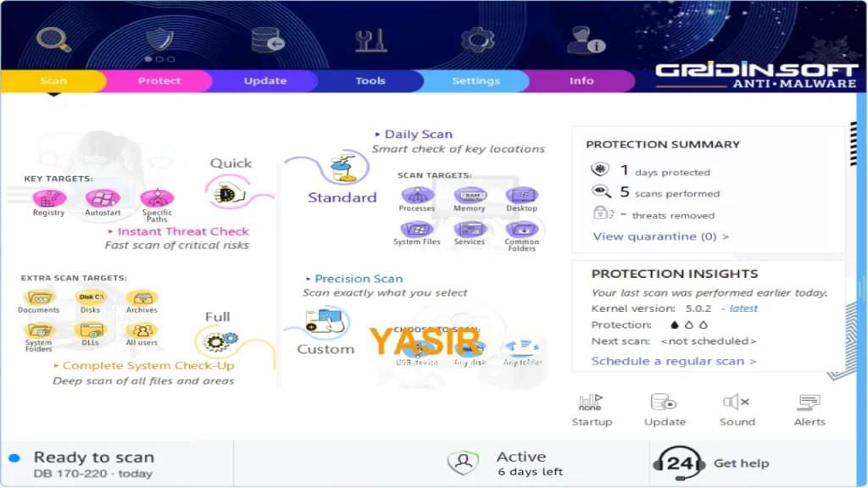Click the Precision Scan link
868x488 pixels.
coord(359,278)
